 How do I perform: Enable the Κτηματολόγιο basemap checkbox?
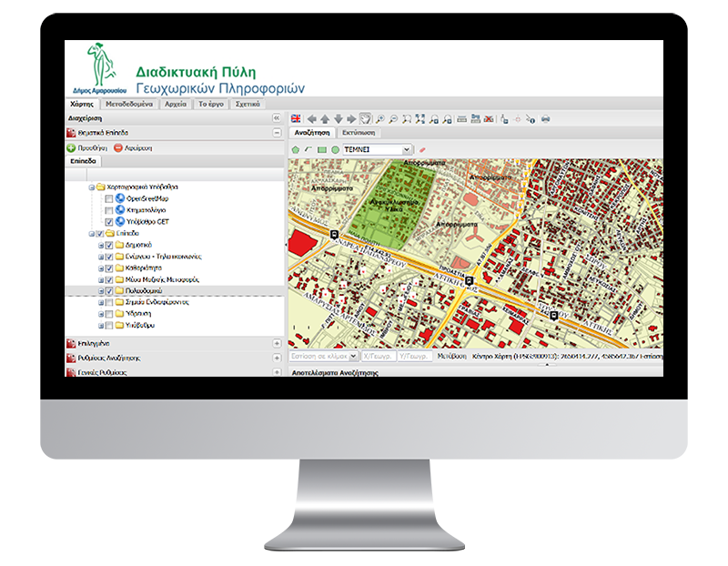coord(108,210)
